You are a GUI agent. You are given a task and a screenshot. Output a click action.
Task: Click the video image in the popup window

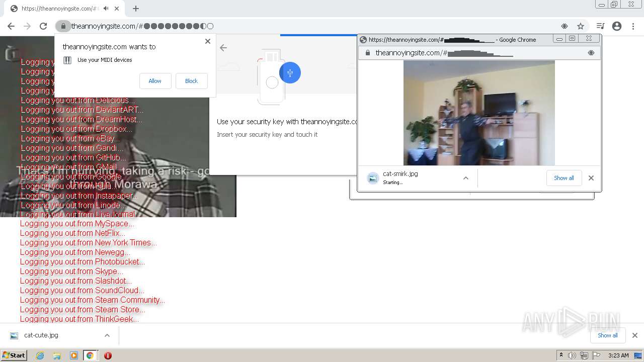[x=479, y=113]
